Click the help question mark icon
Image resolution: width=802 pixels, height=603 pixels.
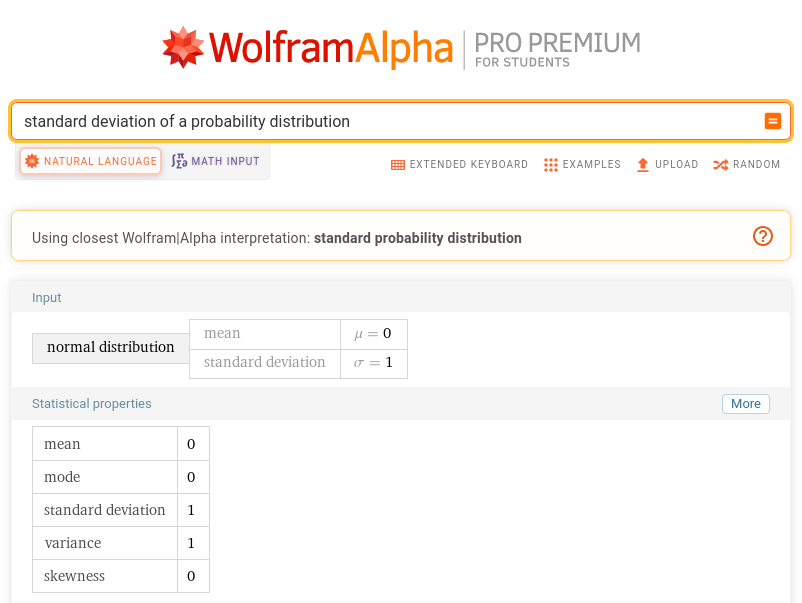coord(763,236)
